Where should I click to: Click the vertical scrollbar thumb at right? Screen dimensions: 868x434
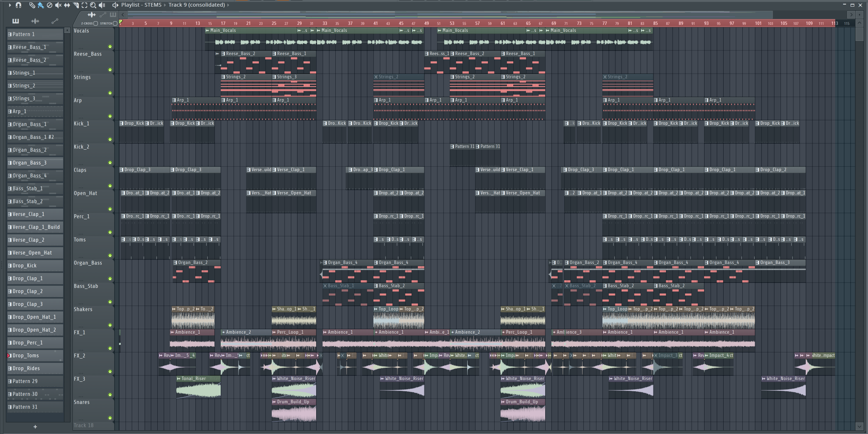[x=859, y=34]
